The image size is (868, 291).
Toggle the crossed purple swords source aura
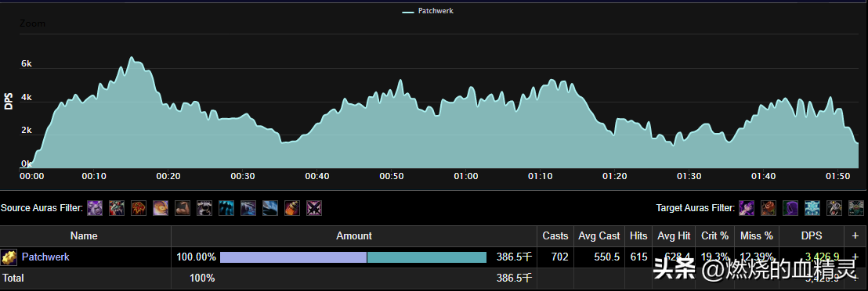[x=314, y=208]
